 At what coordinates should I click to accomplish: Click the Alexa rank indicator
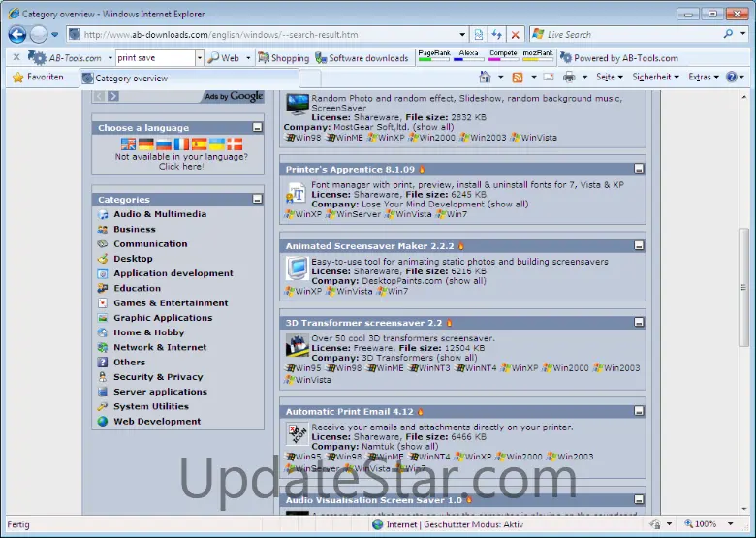pyautogui.click(x=469, y=55)
